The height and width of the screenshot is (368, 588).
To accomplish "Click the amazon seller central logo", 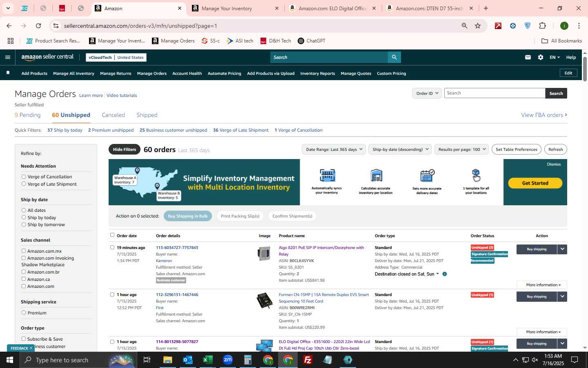I will coord(47,57).
